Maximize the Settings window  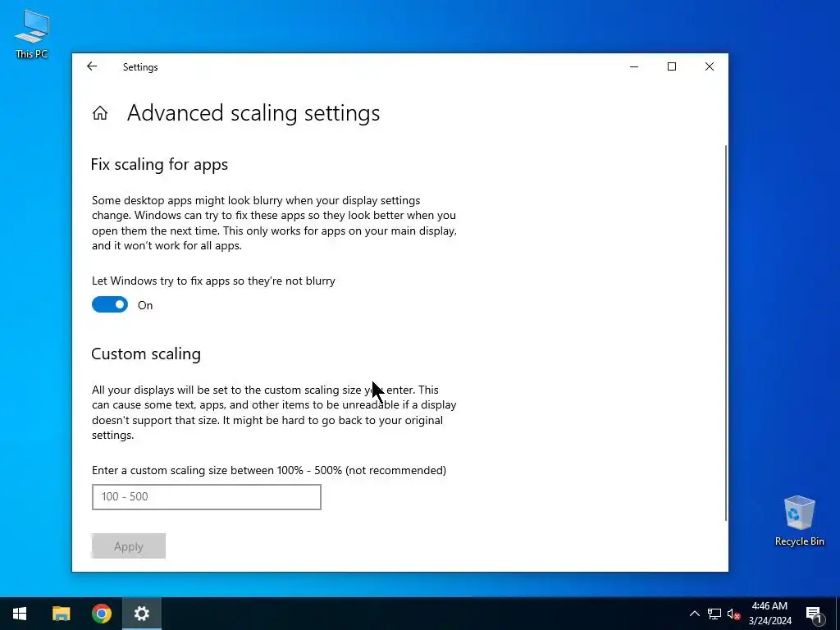coord(672,66)
